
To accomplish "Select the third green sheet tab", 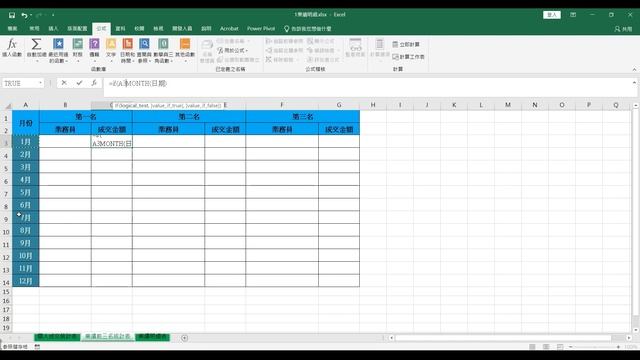I will click(x=153, y=337).
